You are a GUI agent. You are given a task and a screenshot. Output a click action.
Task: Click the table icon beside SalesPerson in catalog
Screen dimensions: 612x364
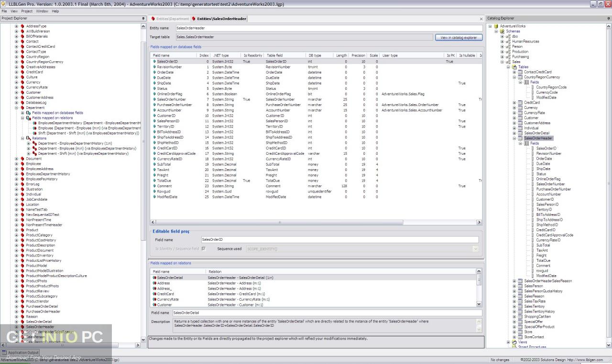[520, 286]
